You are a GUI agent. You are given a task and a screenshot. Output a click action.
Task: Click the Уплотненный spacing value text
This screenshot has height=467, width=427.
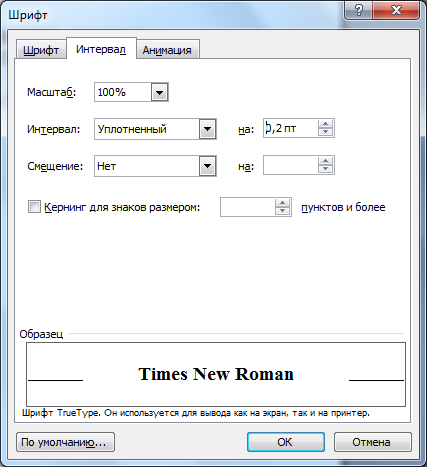pos(132,129)
